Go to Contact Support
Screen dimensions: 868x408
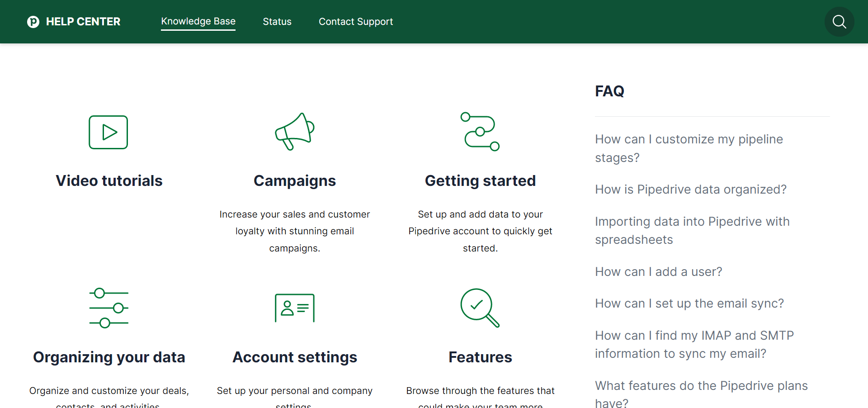(x=356, y=21)
